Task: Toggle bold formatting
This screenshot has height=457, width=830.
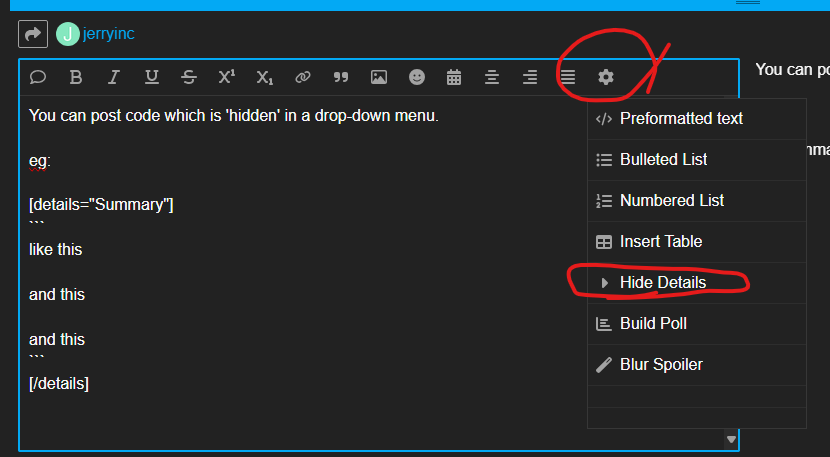Action: [x=76, y=77]
